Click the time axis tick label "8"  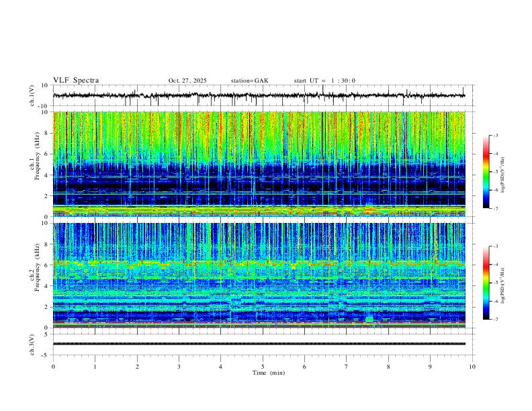tap(388, 367)
